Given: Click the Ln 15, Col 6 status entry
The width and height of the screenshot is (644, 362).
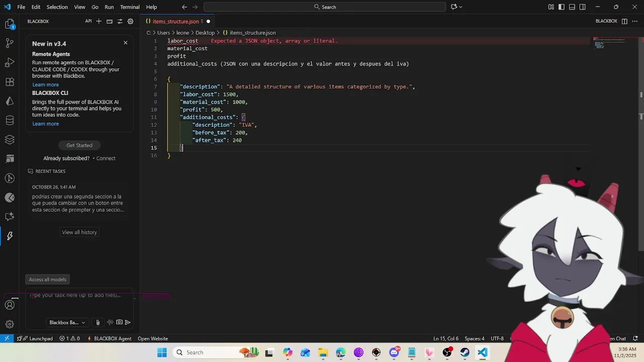Looking at the screenshot, I should pos(446,338).
